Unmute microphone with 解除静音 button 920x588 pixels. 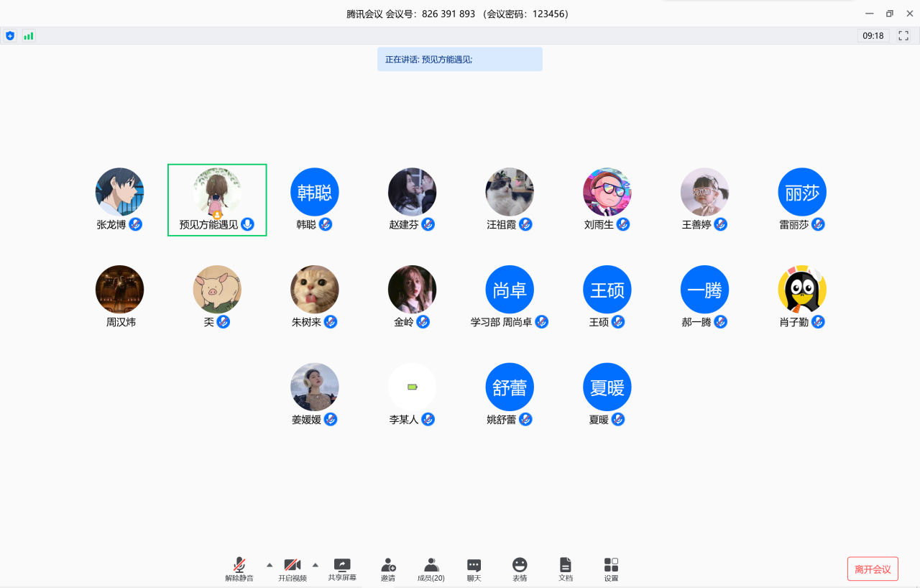coord(239,569)
